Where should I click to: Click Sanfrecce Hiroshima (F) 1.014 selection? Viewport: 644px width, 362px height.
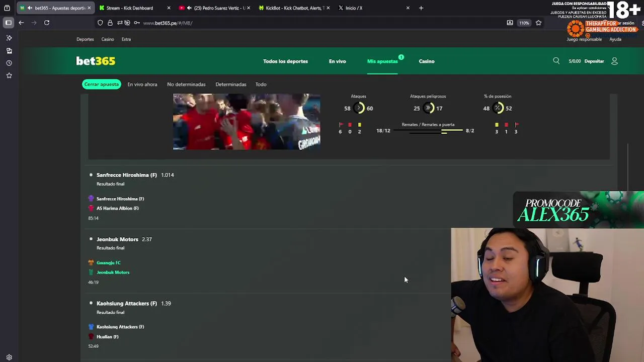point(135,175)
